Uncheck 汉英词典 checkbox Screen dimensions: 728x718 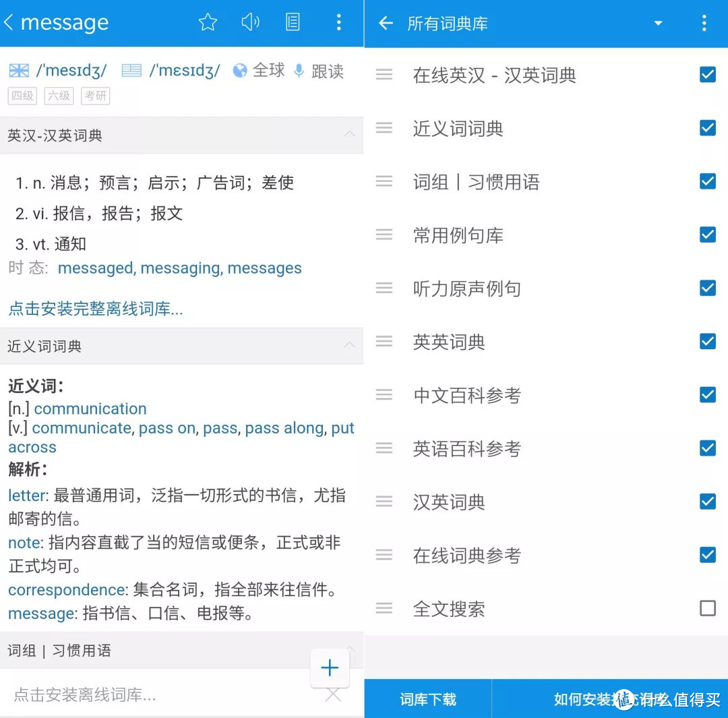coord(707,502)
